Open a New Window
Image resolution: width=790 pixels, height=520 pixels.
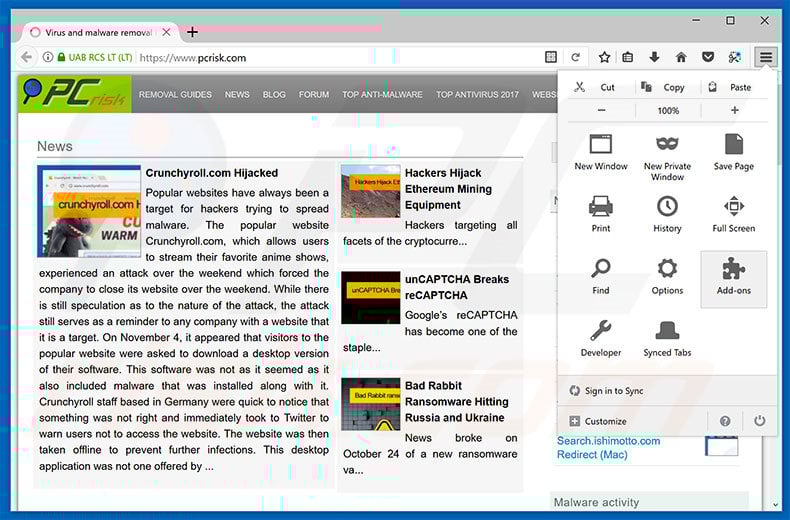(601, 153)
